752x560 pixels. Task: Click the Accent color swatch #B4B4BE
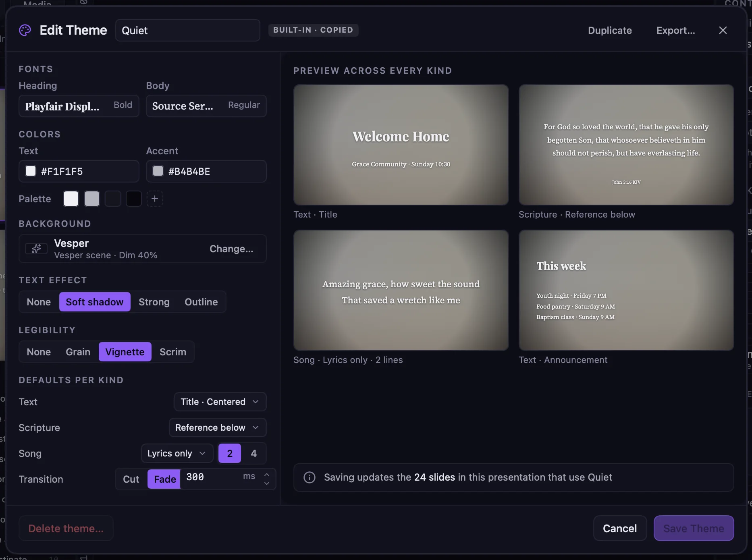(158, 171)
